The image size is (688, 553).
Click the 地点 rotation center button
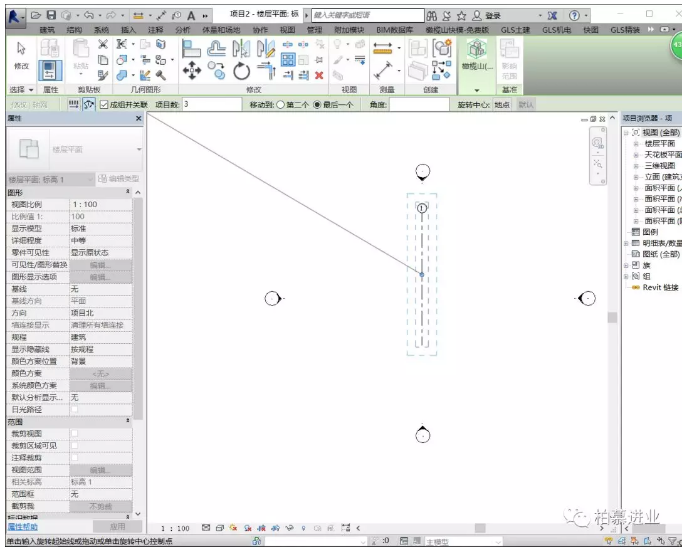click(x=502, y=105)
